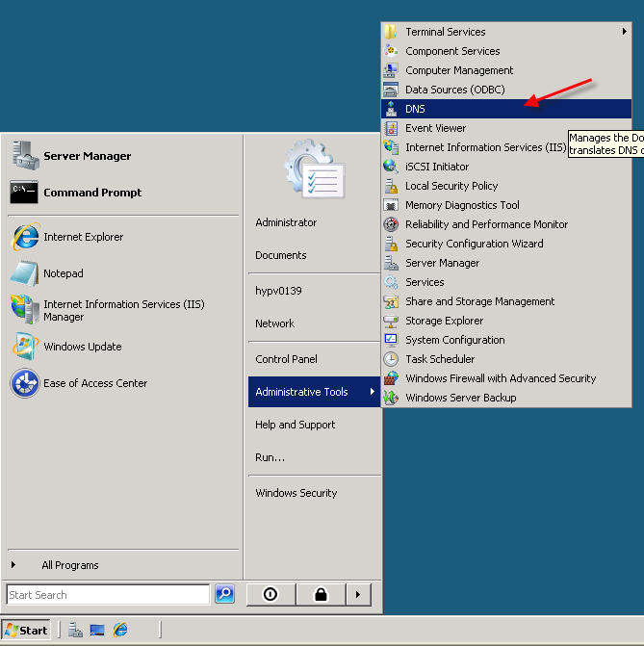Select Services menu entry text
The image size is (644, 646).
(x=425, y=282)
